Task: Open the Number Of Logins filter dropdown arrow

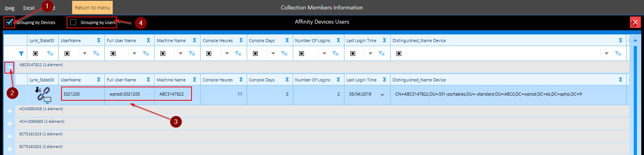Action: [324, 54]
